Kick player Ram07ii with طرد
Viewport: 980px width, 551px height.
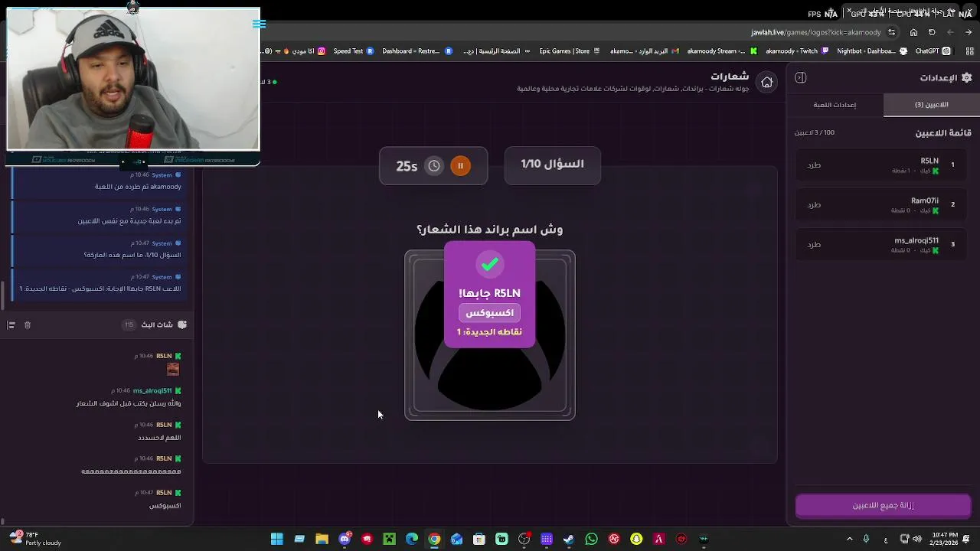click(814, 205)
